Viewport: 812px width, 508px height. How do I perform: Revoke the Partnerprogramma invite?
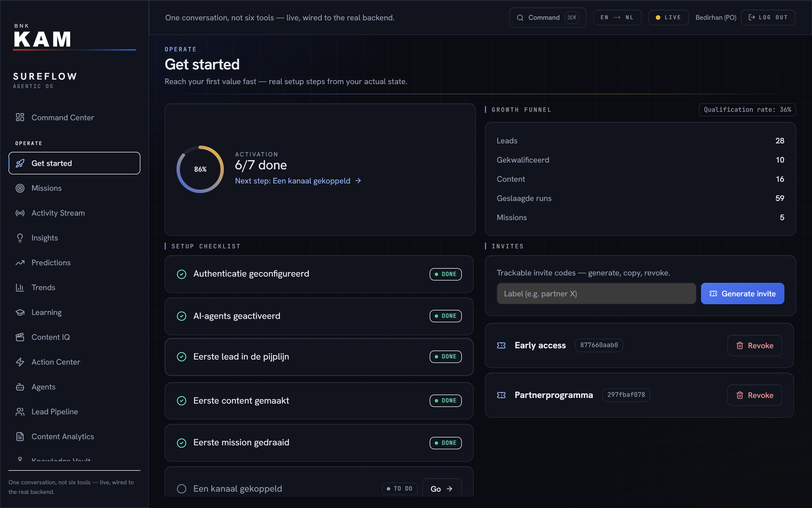[754, 395]
